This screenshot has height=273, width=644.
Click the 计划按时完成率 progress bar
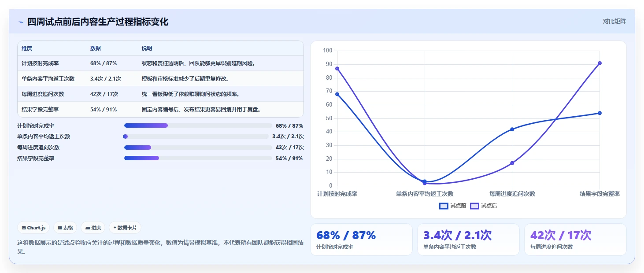(x=198, y=126)
